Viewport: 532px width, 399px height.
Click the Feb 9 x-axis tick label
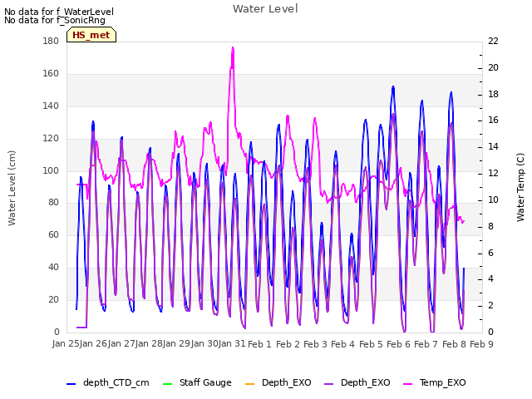click(481, 344)
